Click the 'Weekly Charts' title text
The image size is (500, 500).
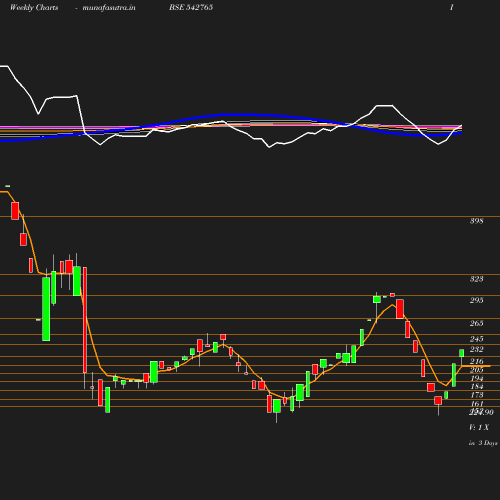34,7
